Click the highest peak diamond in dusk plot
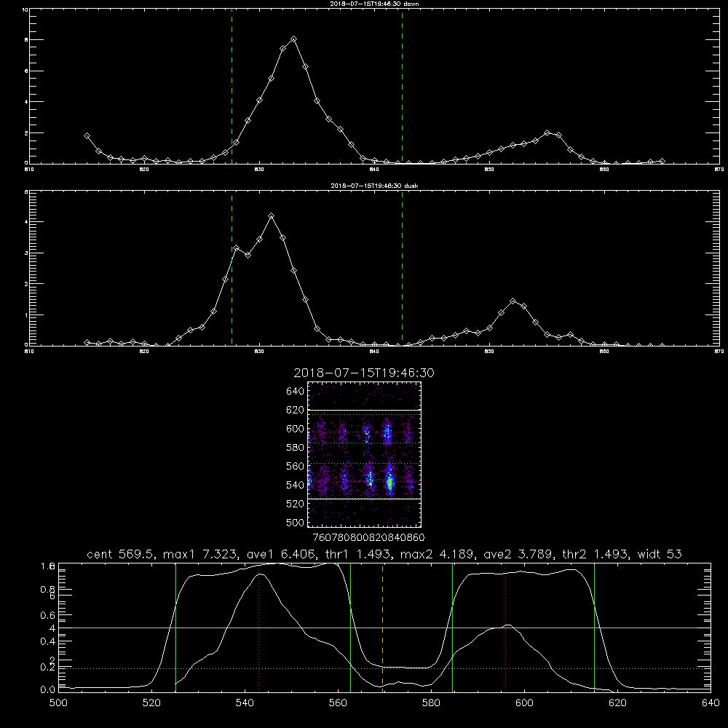Viewport: 728px width, 728px height. tap(271, 216)
